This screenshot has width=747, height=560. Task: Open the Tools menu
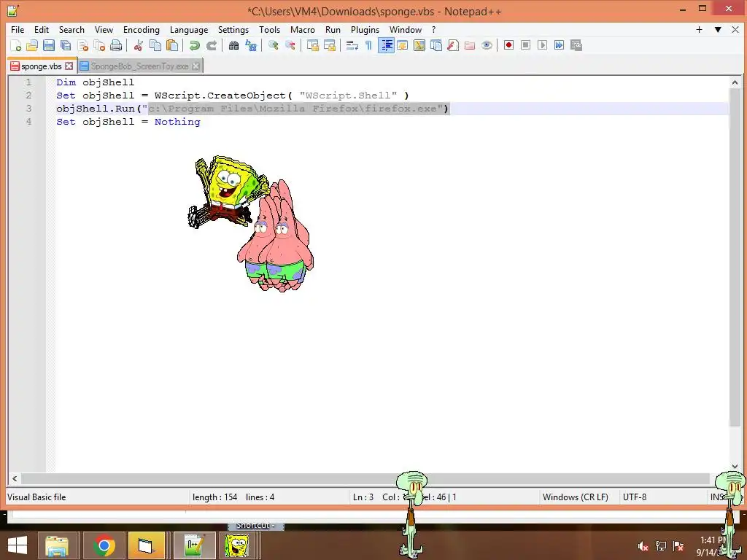(x=270, y=29)
